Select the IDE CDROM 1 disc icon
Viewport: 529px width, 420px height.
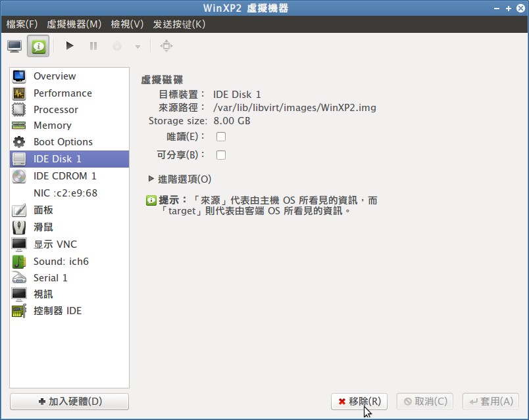pos(19,176)
